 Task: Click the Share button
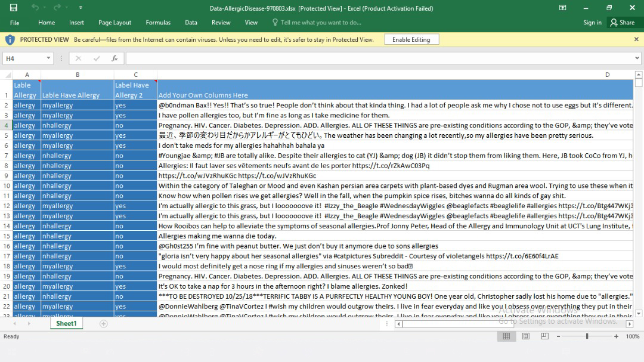(622, 23)
